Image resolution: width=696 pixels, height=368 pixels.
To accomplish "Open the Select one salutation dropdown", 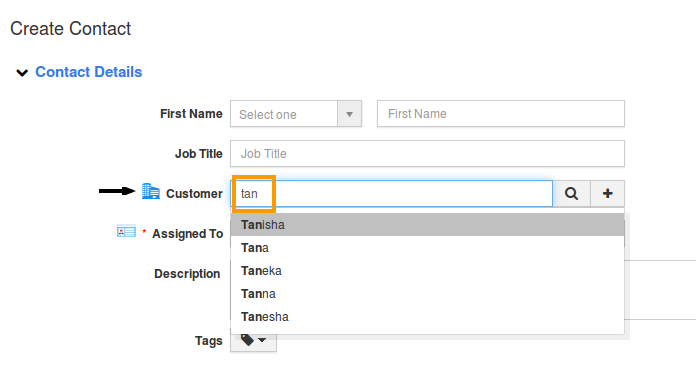I will 296,114.
